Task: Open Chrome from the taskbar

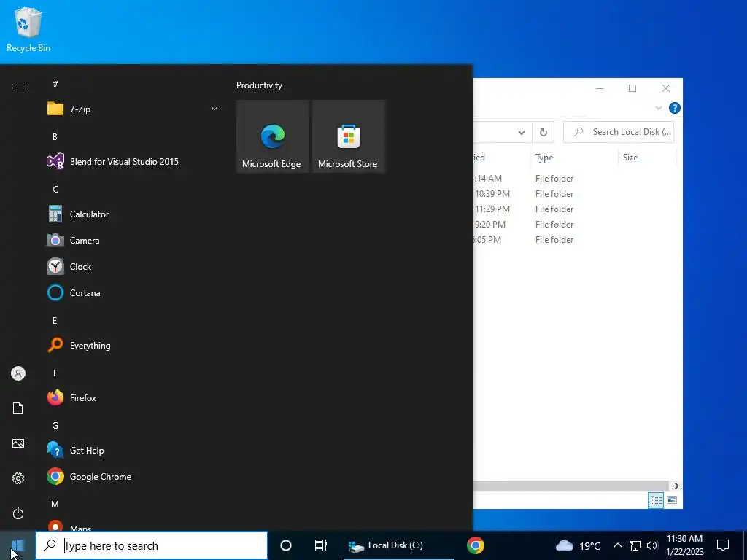Action: [x=476, y=545]
